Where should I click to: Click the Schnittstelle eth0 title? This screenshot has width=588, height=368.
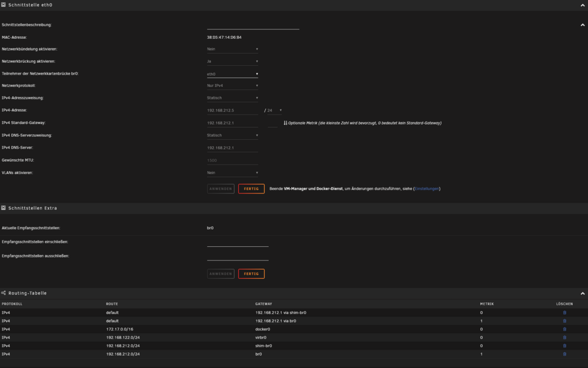tap(31, 5)
